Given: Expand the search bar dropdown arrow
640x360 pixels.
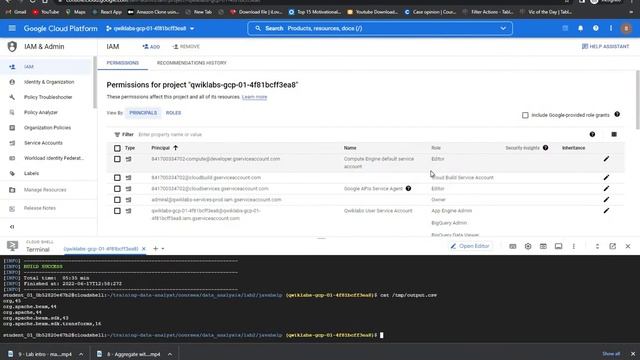Looking at the screenshot, I should pyautogui.click(x=503, y=28).
